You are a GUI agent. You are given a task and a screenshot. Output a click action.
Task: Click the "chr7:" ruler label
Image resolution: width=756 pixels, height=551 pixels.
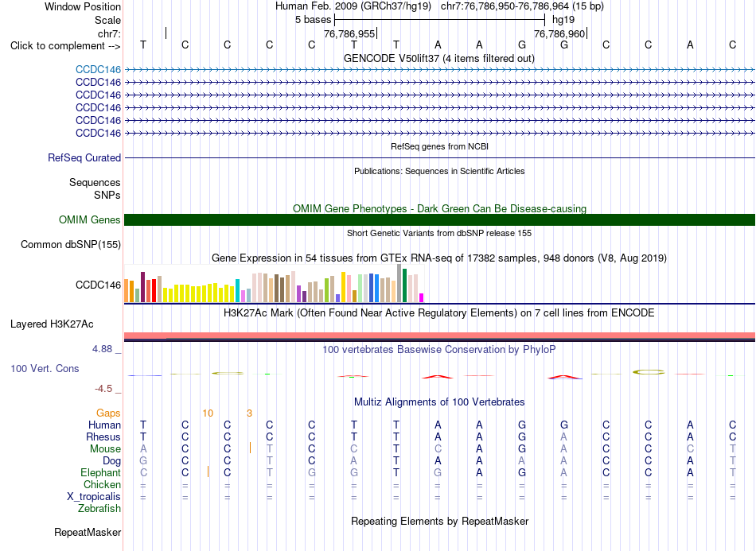coord(109,33)
